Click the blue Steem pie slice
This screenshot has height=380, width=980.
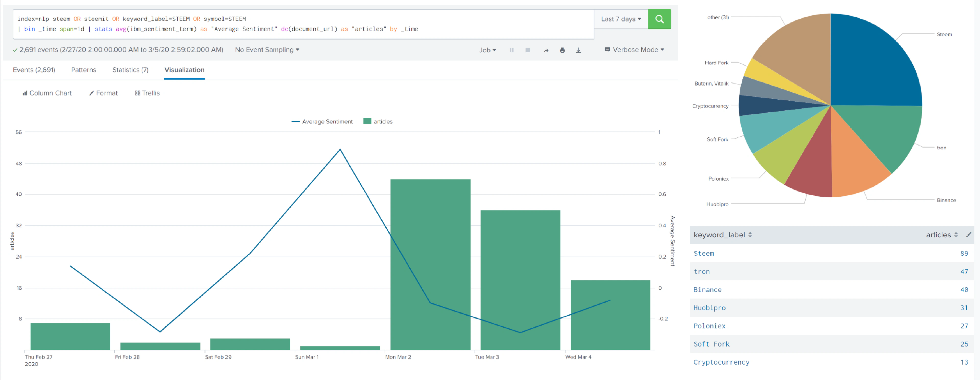871,65
